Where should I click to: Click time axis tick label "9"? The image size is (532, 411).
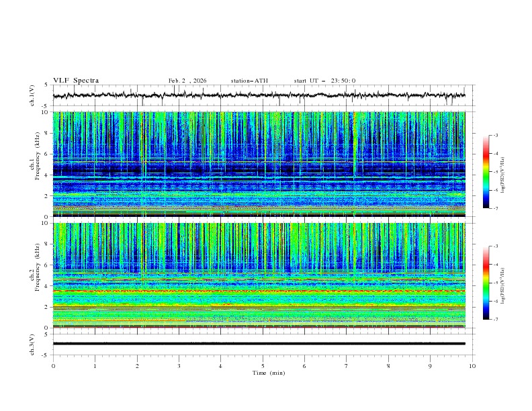tap(430, 366)
